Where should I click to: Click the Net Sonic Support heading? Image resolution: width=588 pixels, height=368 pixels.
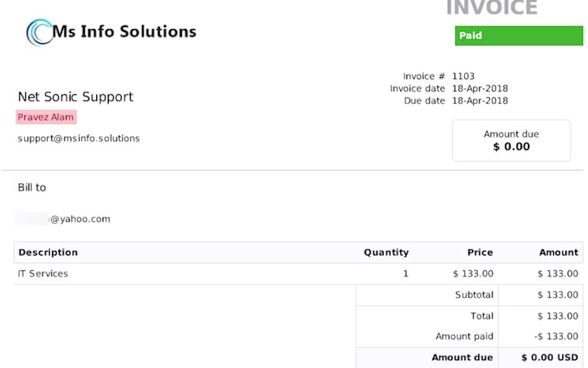76,97
